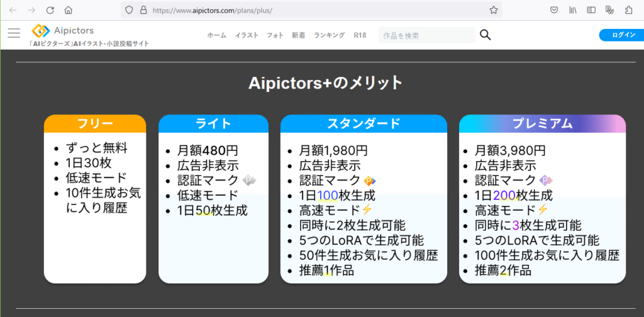Click the text 月額480円

pyautogui.click(x=208, y=151)
